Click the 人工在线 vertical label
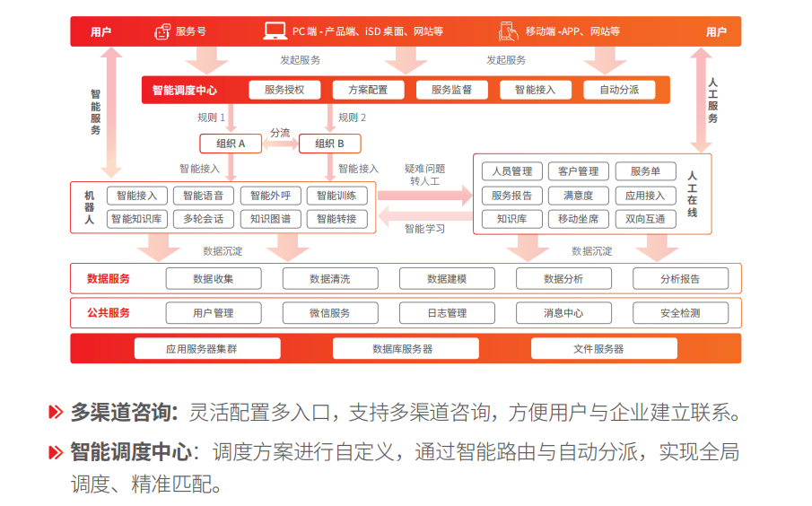 (x=692, y=194)
